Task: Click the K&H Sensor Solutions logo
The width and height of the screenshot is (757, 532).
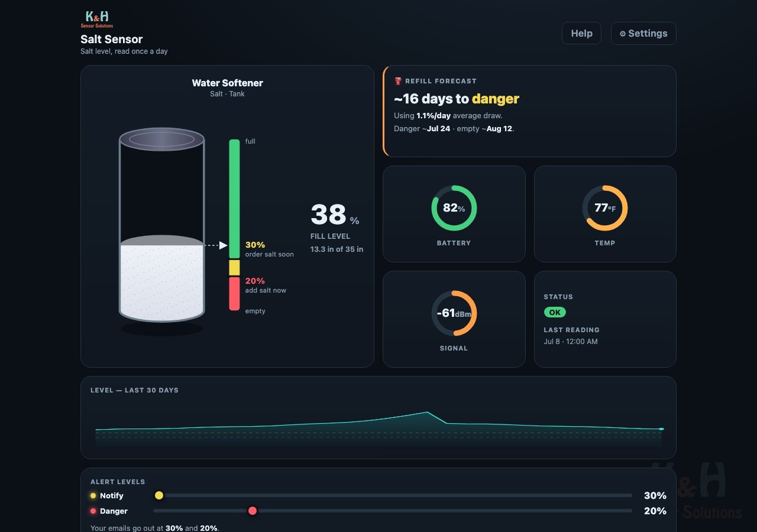Action: (97, 19)
